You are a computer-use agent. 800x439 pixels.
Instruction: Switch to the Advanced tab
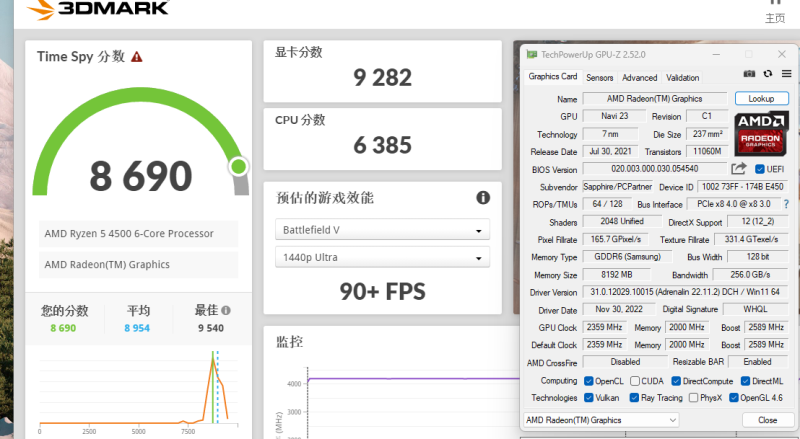639,78
